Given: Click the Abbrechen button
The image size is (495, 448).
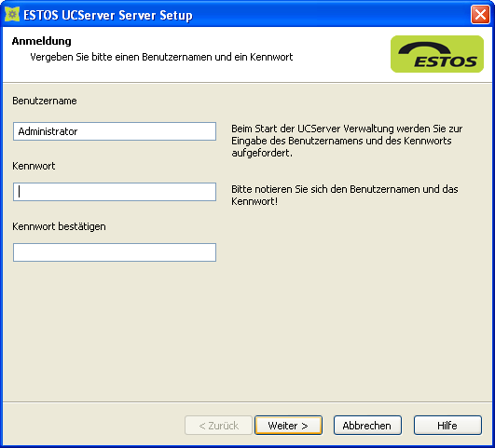Looking at the screenshot, I should [367, 426].
